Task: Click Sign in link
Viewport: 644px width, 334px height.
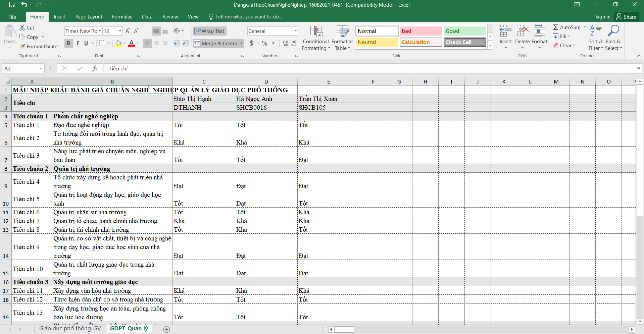Action: coord(602,17)
